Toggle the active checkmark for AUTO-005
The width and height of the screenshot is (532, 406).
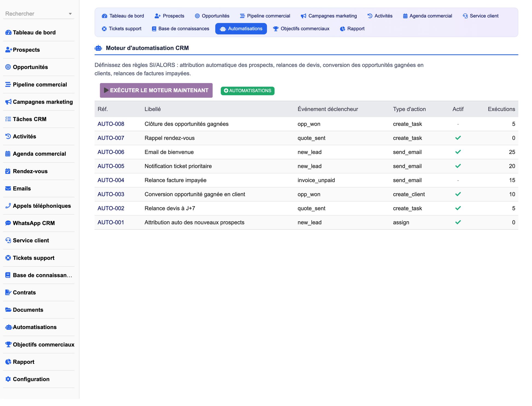(458, 166)
